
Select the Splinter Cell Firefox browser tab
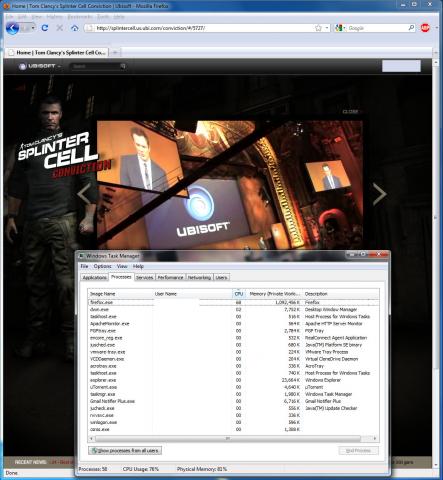[x=58, y=53]
